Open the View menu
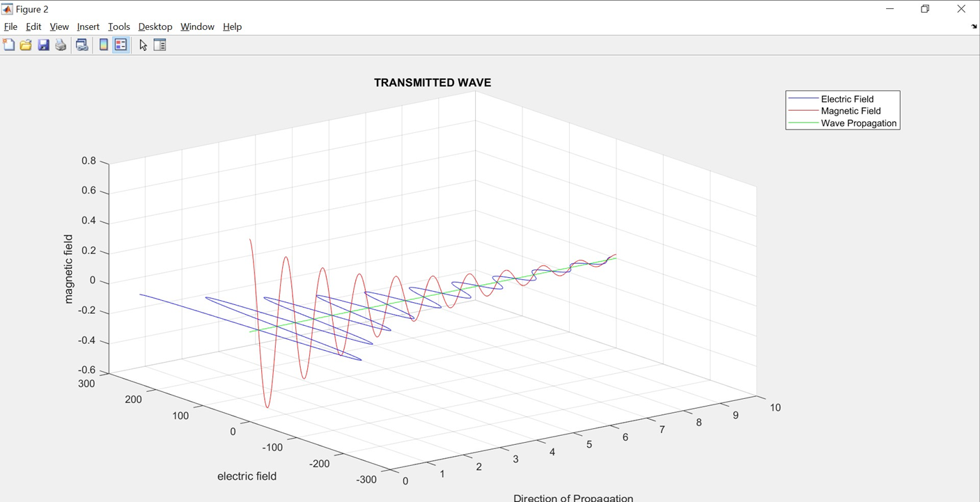The image size is (980, 502). click(59, 26)
